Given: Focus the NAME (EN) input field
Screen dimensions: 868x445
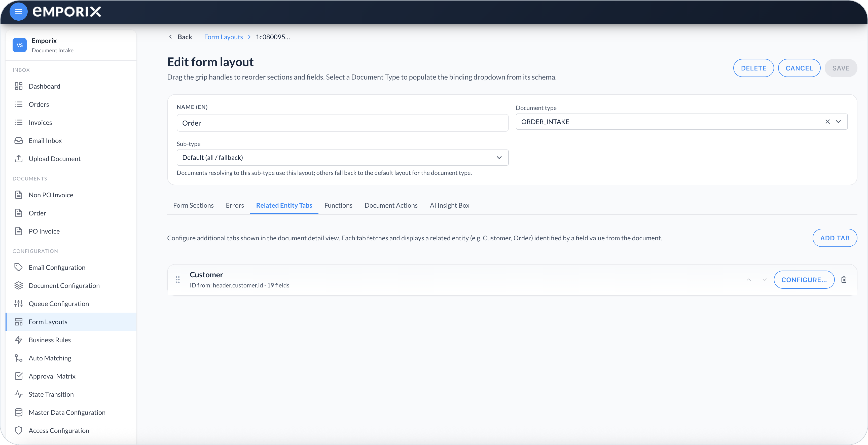Looking at the screenshot, I should (x=342, y=123).
